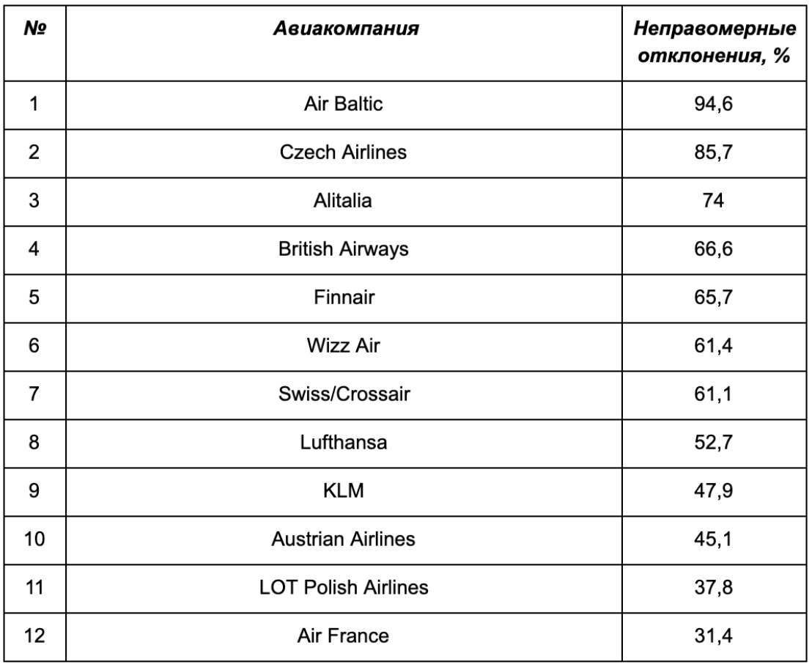Select the Неправомерные отклонения header cell
The image size is (812, 667).
(x=714, y=42)
